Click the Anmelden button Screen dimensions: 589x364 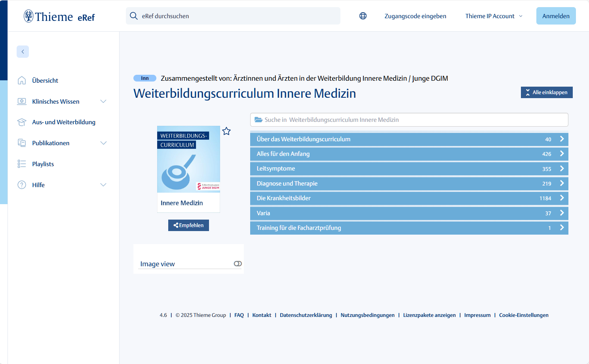click(556, 16)
